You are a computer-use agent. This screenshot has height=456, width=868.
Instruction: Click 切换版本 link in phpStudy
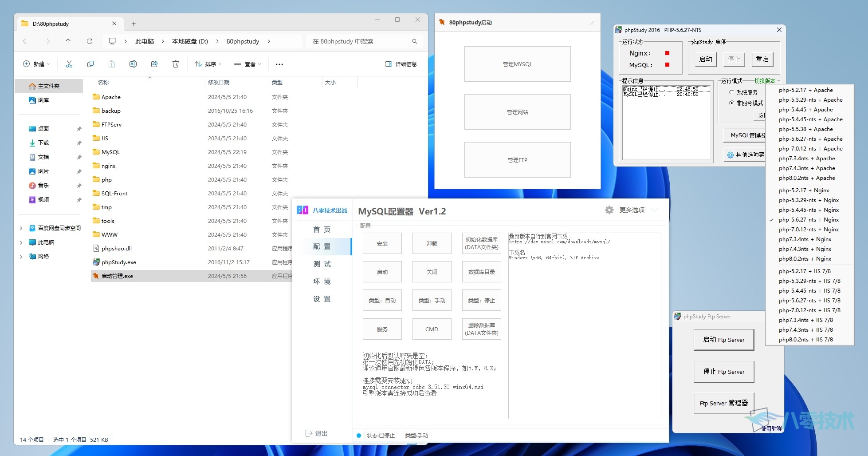click(765, 81)
